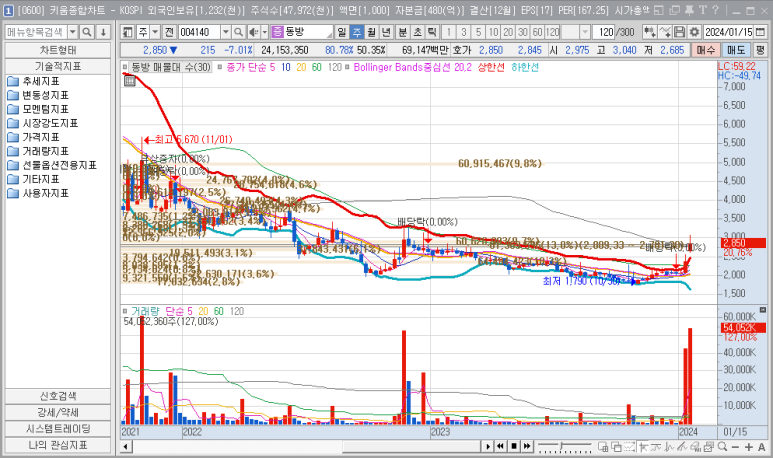Switch chart period to 틱 (tick)

click(x=432, y=33)
